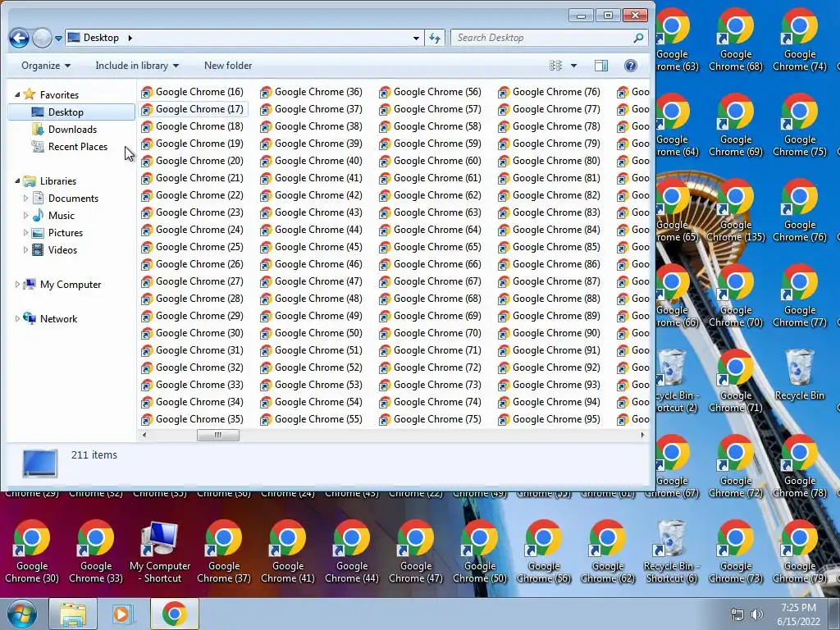Collapse the Favorites tree section
The height and width of the screenshot is (630, 840).
click(17, 95)
